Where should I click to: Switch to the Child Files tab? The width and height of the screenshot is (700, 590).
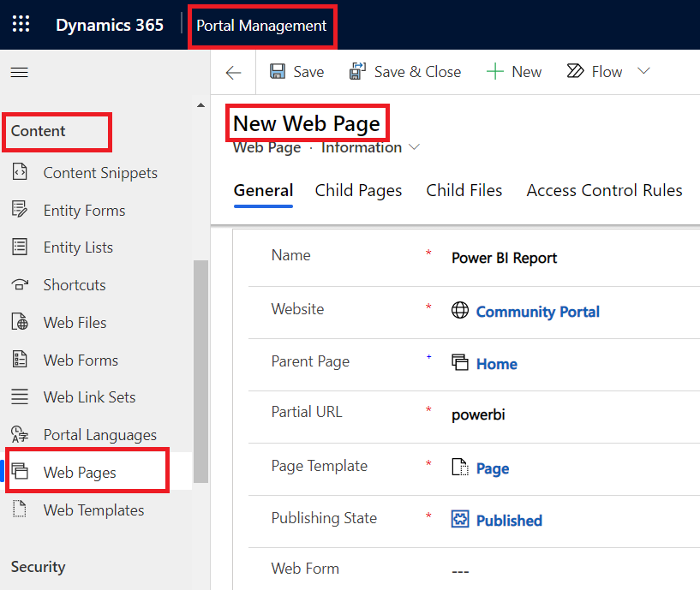[x=464, y=191]
